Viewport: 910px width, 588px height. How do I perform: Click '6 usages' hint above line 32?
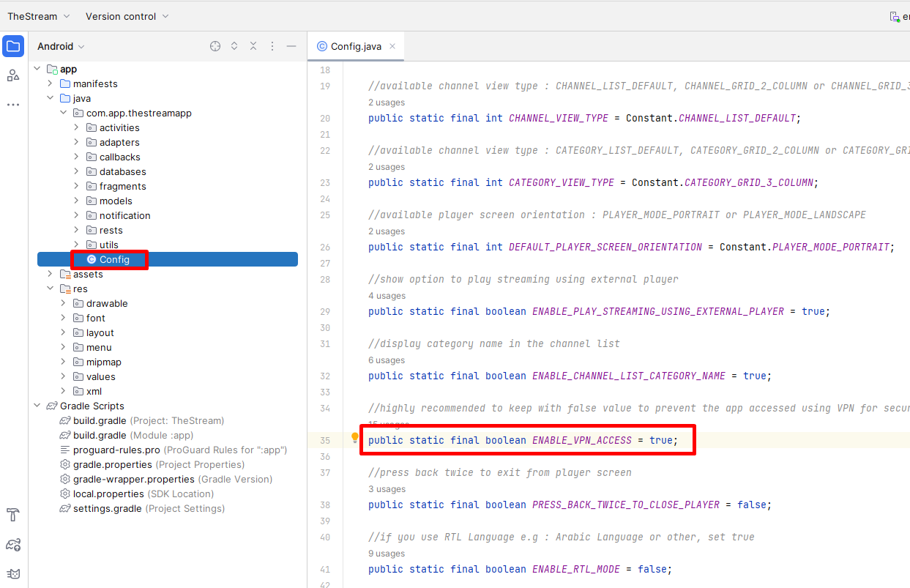[387, 360]
